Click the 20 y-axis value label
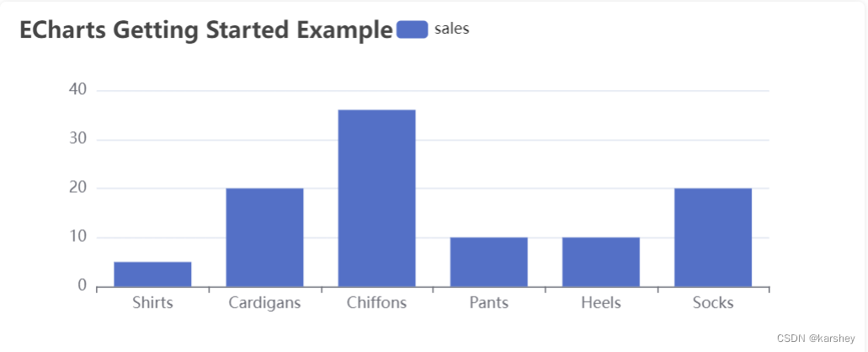This screenshot has height=352, width=868. click(x=79, y=188)
